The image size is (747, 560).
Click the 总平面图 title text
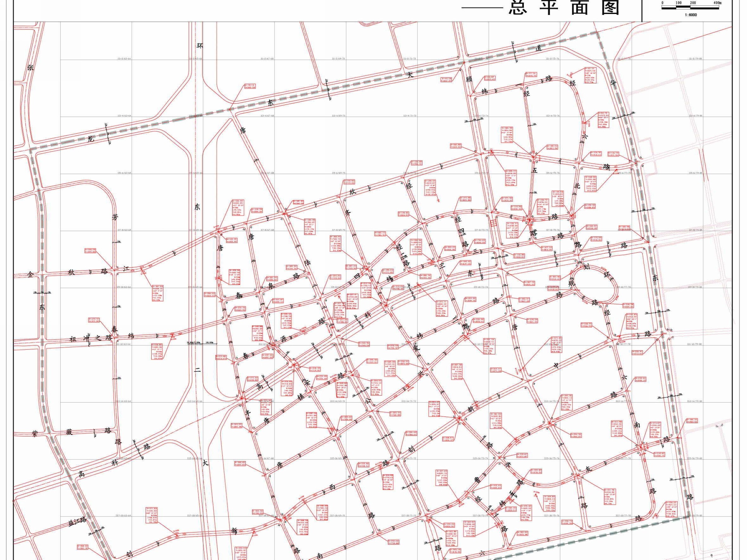pyautogui.click(x=564, y=7)
